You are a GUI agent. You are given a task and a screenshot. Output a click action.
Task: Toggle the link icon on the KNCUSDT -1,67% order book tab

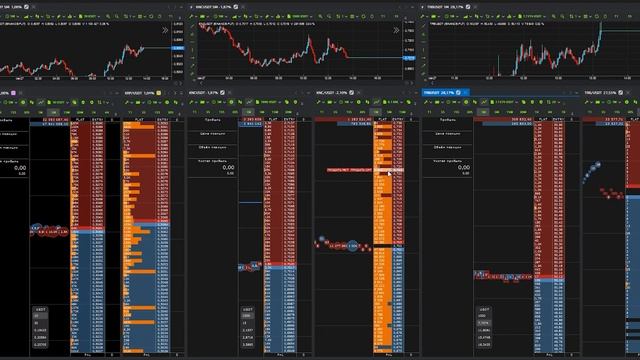[x=222, y=93]
